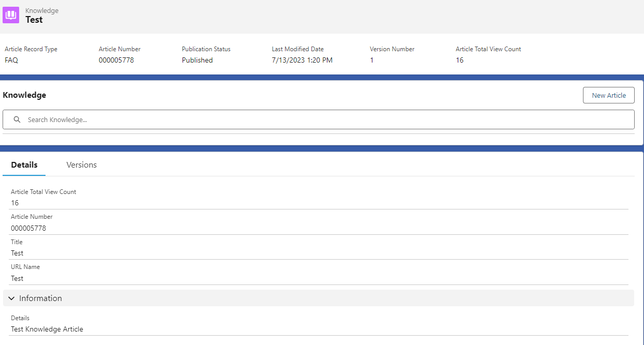Click the purple Knowledge book icon
This screenshot has width=644, height=345.
11,15
